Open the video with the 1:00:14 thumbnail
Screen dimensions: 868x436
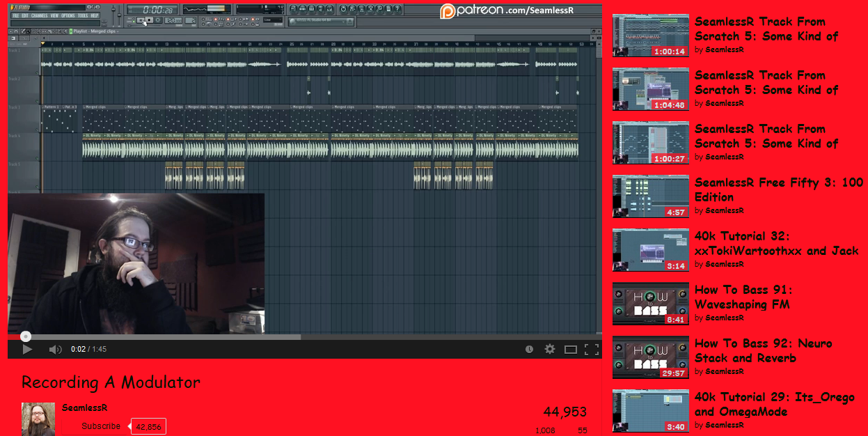click(x=650, y=36)
